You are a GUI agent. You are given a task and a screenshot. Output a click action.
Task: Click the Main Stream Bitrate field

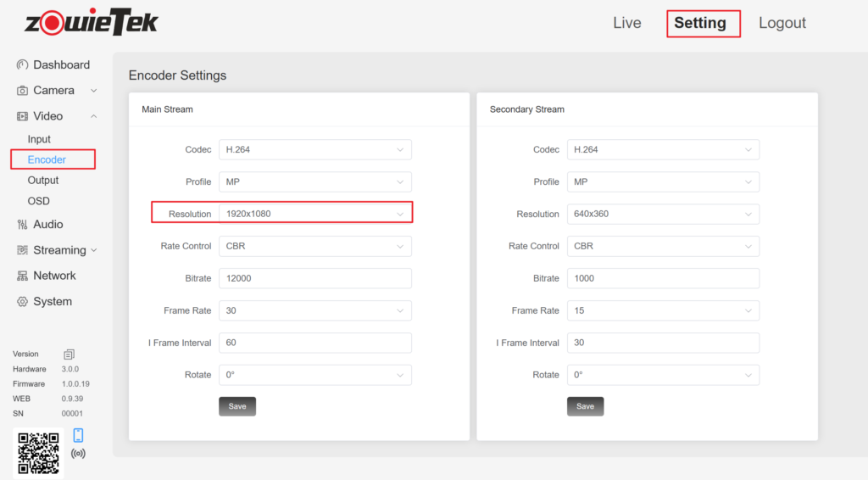[x=314, y=278]
